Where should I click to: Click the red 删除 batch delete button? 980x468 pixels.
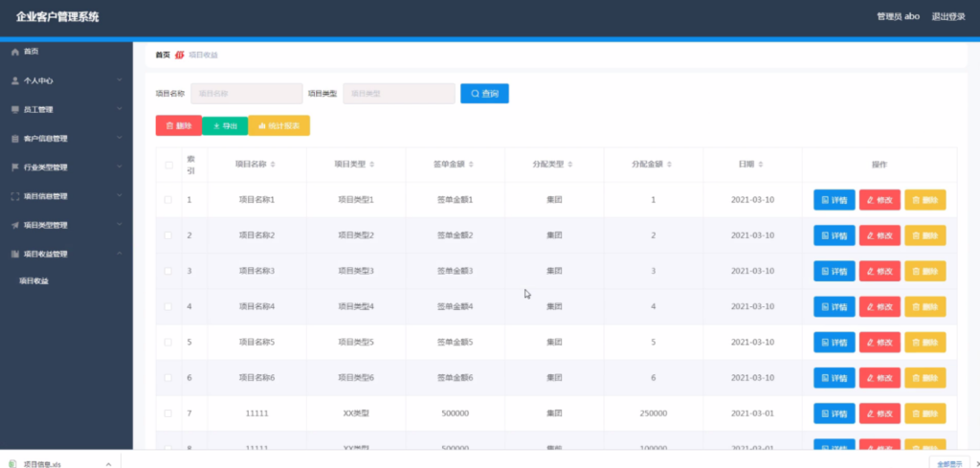point(179,125)
